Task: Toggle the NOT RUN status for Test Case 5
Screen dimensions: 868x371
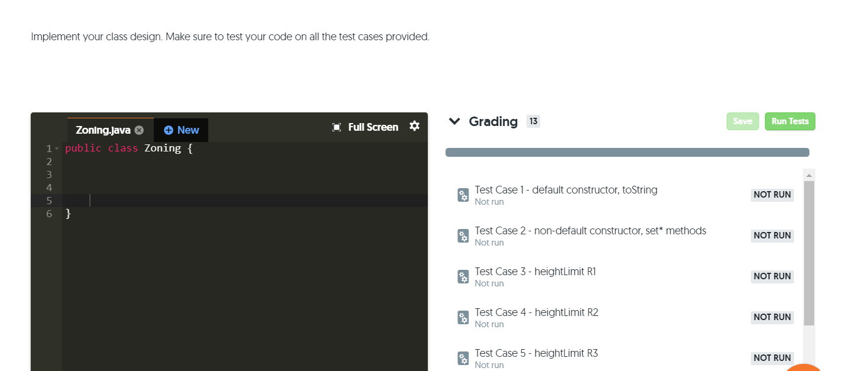Action: click(x=772, y=358)
